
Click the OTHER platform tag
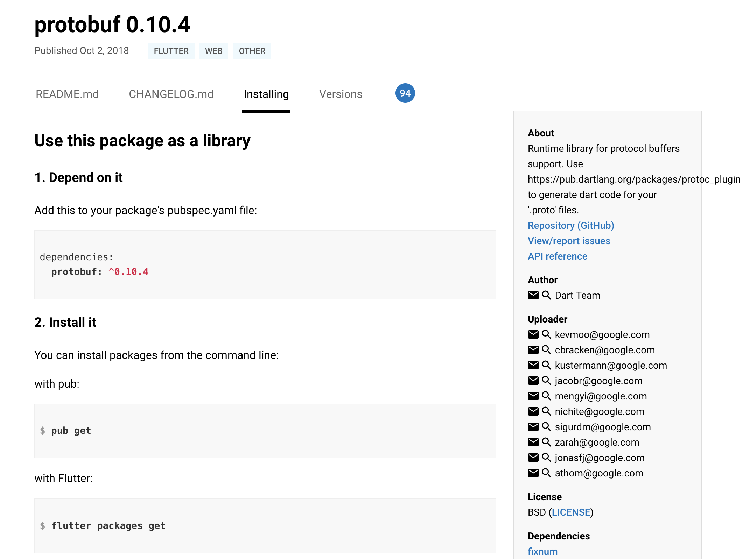coord(252,51)
